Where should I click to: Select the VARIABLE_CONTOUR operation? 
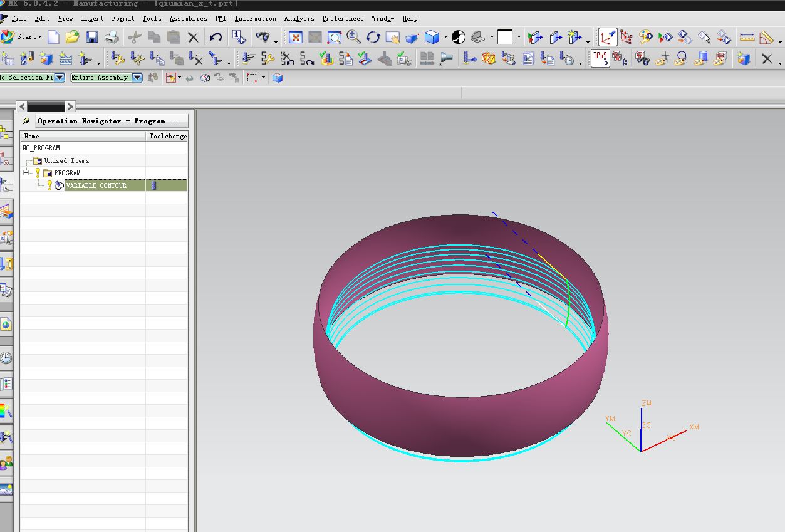[96, 185]
